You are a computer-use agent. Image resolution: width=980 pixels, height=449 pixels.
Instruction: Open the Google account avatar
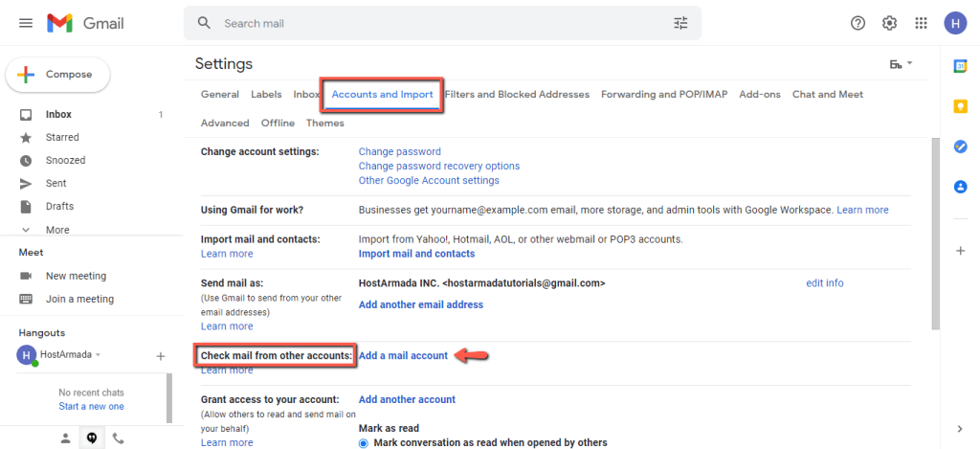pyautogui.click(x=955, y=23)
